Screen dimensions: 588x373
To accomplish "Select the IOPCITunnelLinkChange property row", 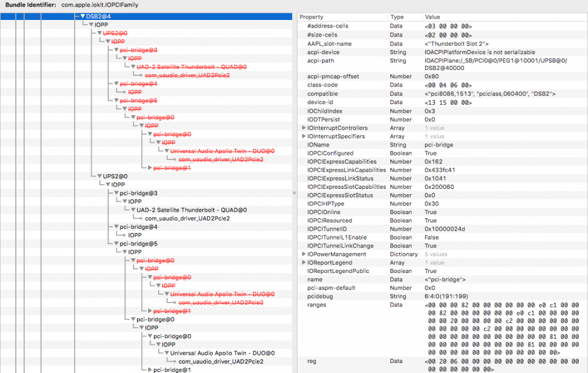I will click(x=443, y=246).
